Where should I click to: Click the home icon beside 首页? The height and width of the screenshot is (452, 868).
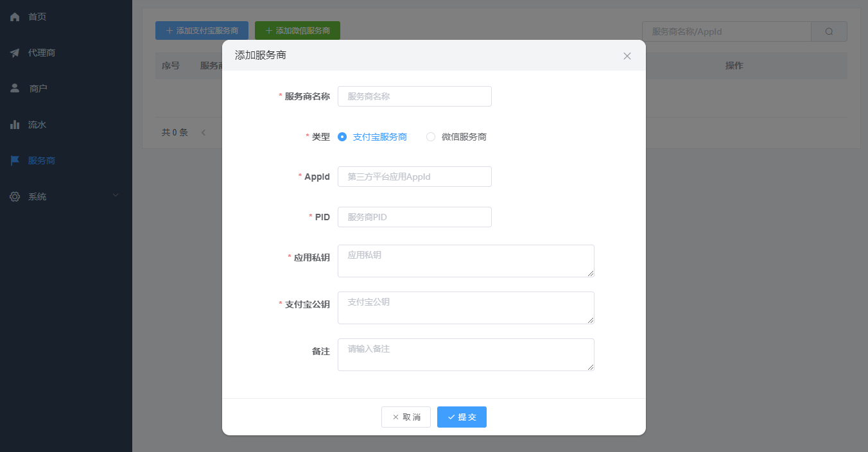[15, 17]
